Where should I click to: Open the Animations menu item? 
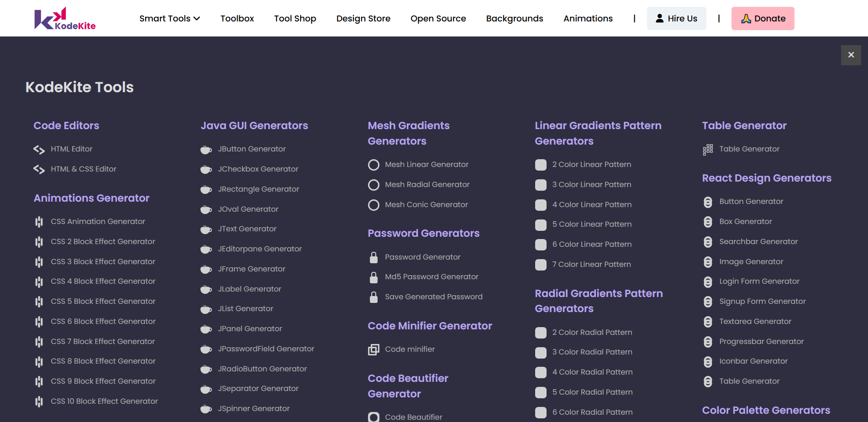pos(588,18)
